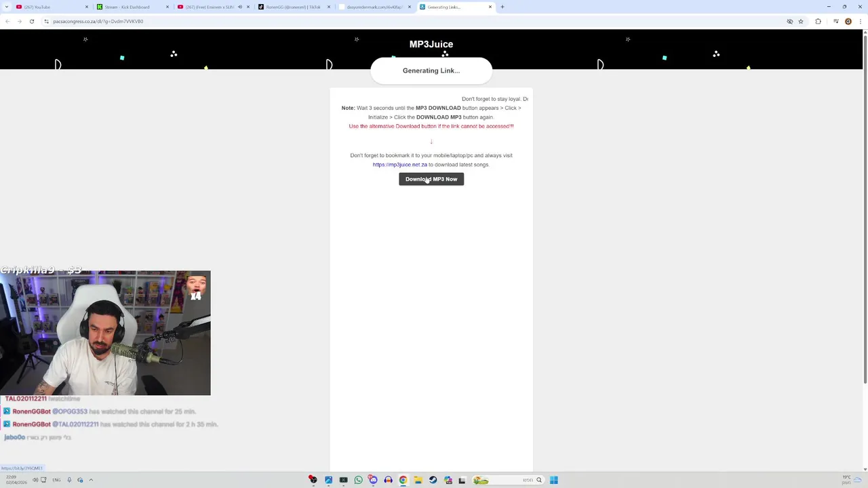Mute audio on the Eminem tab speaker icon
This screenshot has width=868, height=488.
tap(239, 7)
